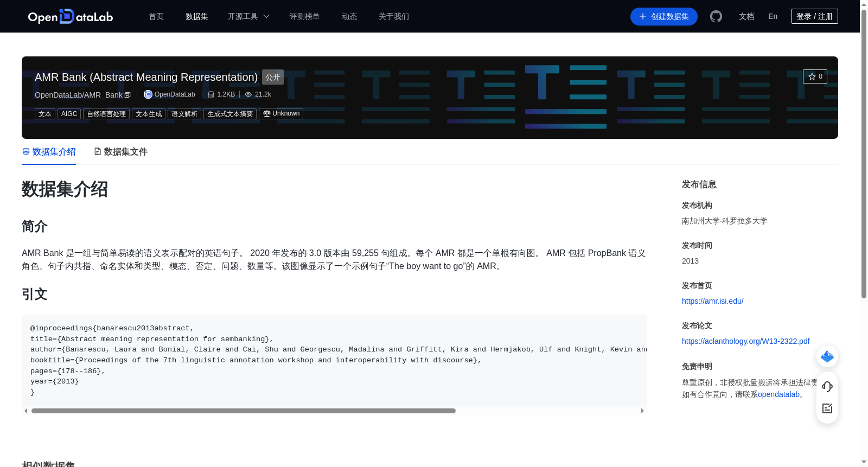Go to 首页 in navigation

click(156, 16)
